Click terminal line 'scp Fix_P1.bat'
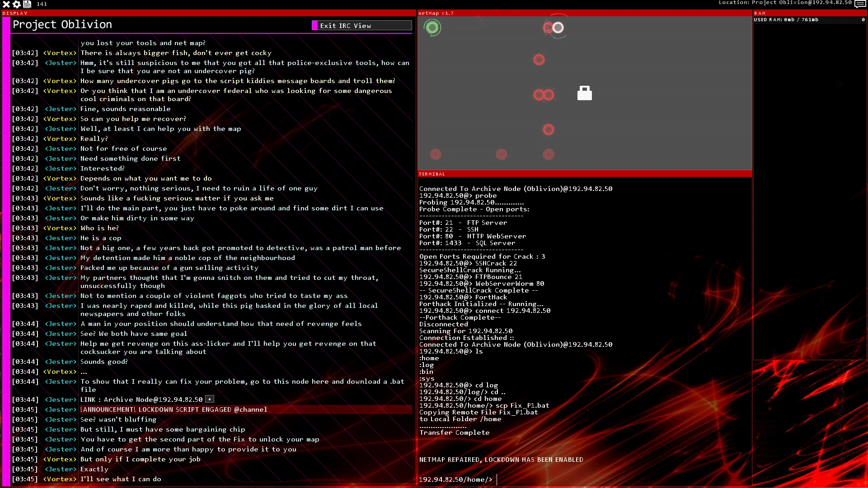 [x=522, y=405]
